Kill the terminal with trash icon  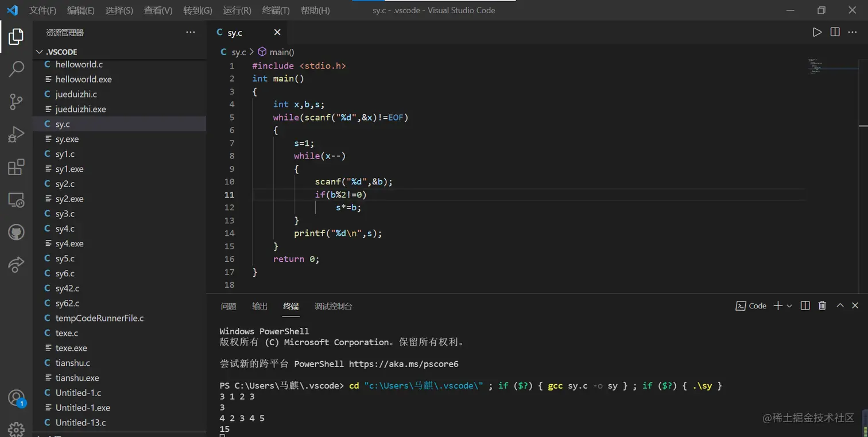(822, 305)
